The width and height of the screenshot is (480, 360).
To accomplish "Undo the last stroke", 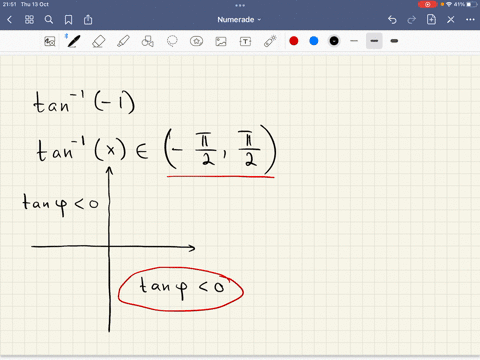I will pyautogui.click(x=392, y=20).
